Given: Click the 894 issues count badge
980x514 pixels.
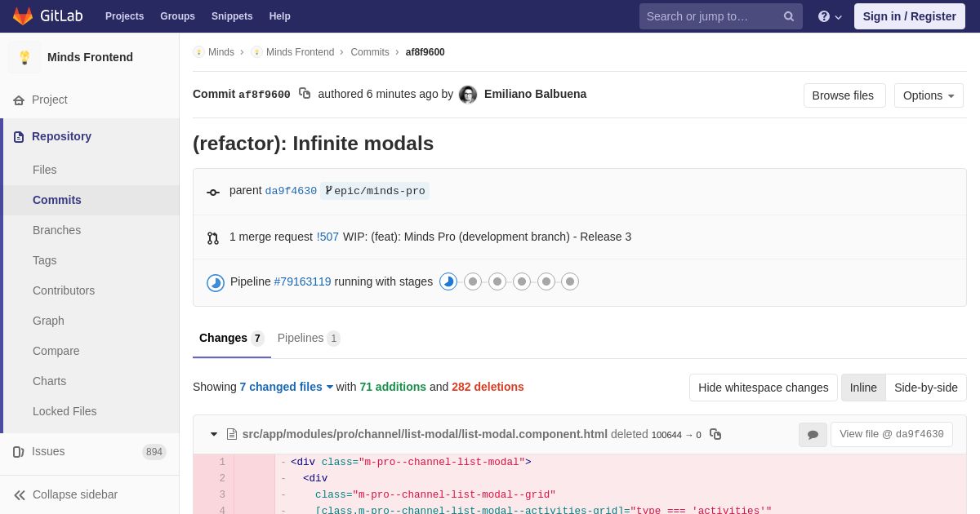Looking at the screenshot, I should (x=154, y=452).
